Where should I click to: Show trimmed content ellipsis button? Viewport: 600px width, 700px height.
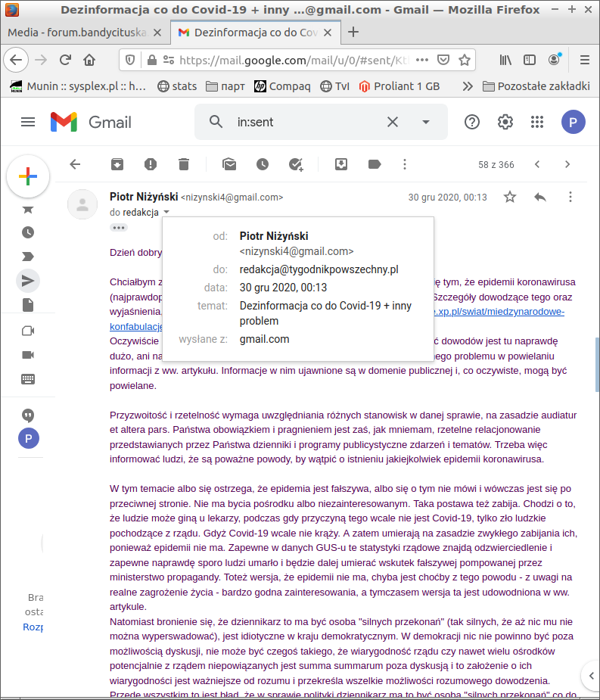(x=119, y=228)
